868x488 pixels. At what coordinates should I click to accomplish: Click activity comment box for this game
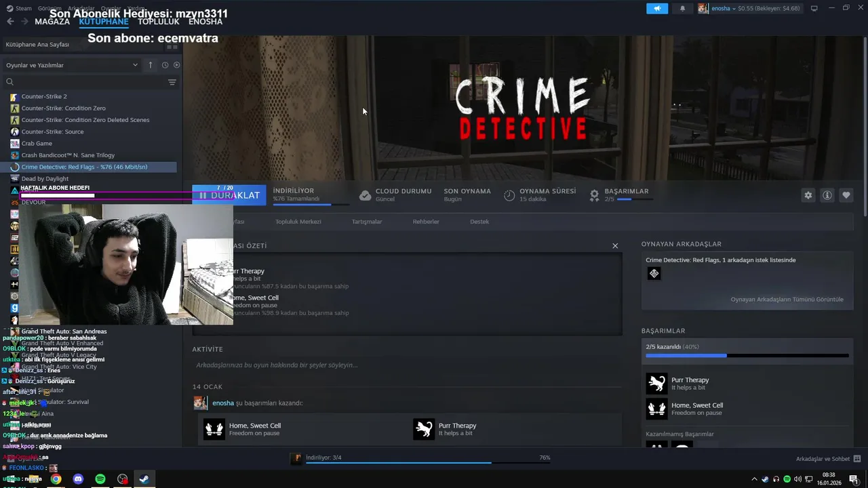[407, 365]
